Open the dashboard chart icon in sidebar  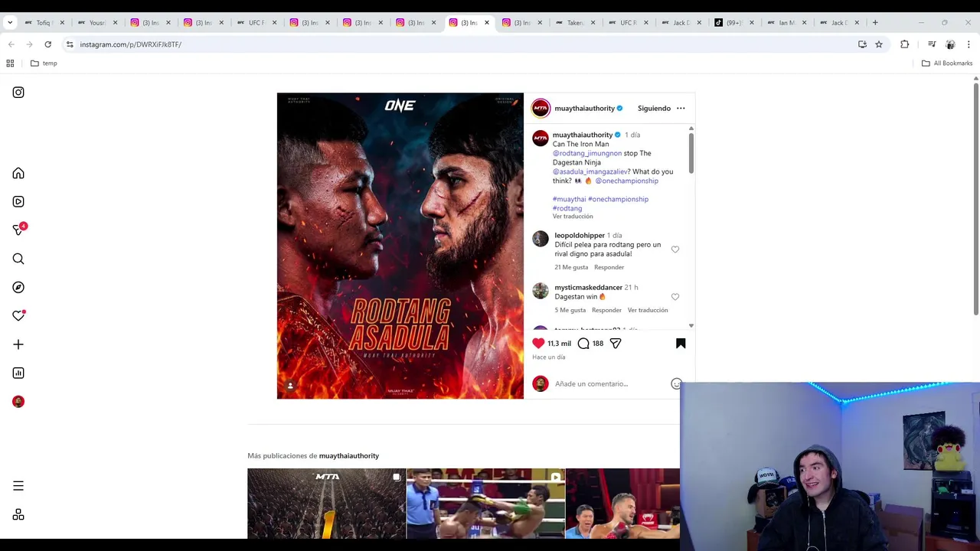point(18,373)
